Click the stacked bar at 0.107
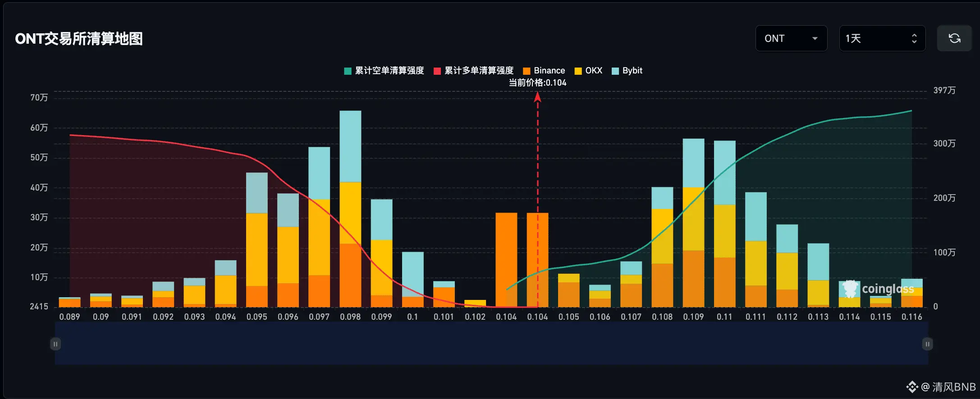The width and height of the screenshot is (980, 399). pyautogui.click(x=631, y=284)
